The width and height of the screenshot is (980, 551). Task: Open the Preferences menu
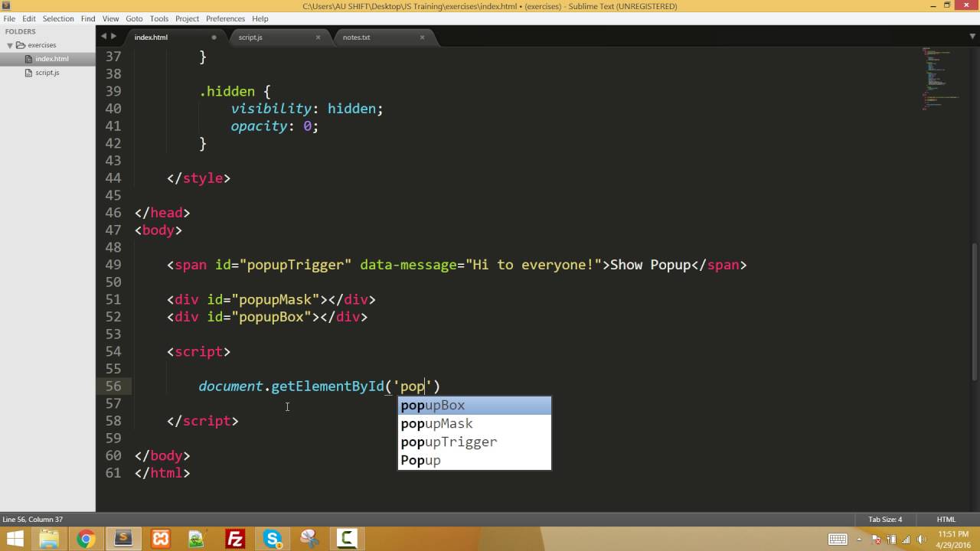pos(225,18)
